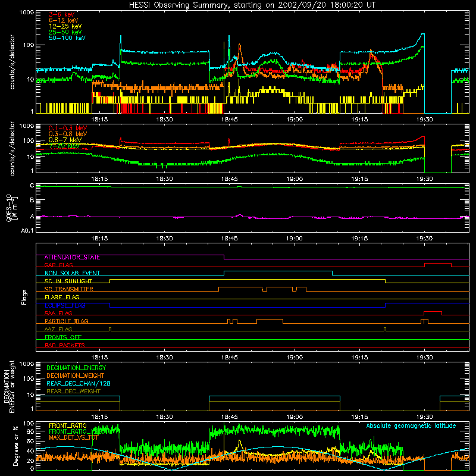Click the SC_TRANSMITTER flag label
Image resolution: width=476 pixels, height=476 pixels.
[x=69, y=289]
